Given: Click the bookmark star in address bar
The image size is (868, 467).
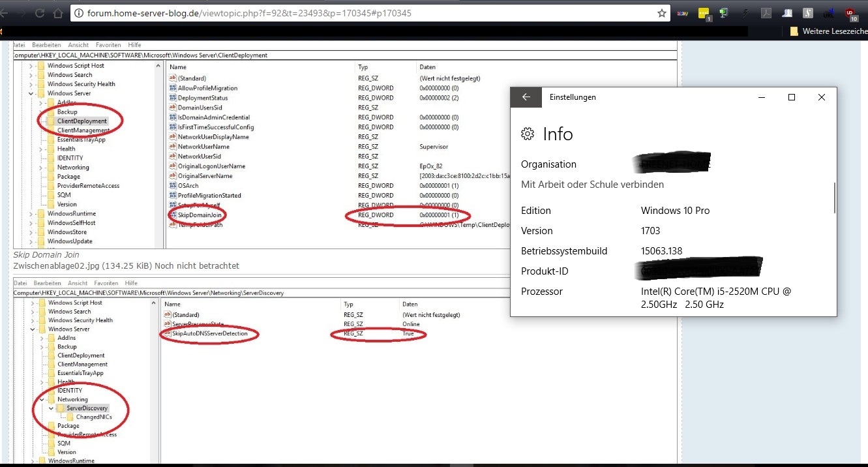Looking at the screenshot, I should 662,13.
